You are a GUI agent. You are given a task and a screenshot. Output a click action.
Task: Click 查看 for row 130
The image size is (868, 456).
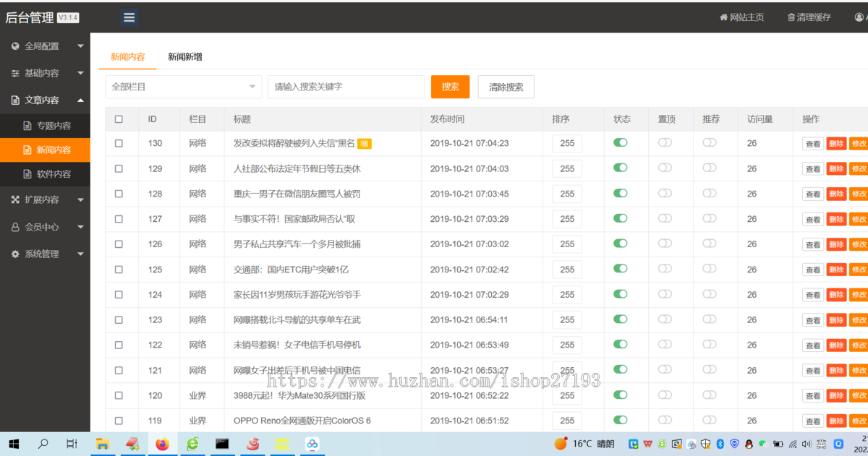tap(813, 144)
